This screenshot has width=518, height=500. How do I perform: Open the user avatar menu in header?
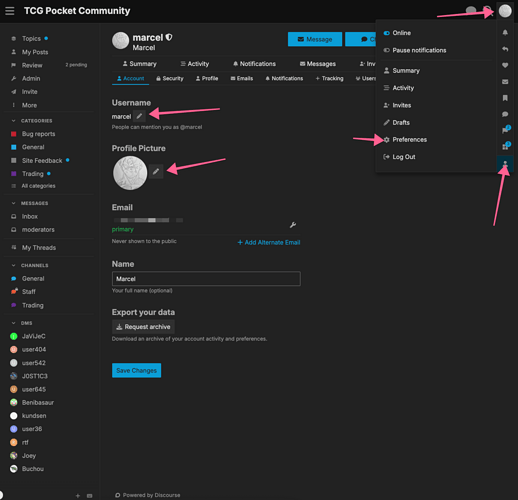pyautogui.click(x=505, y=11)
